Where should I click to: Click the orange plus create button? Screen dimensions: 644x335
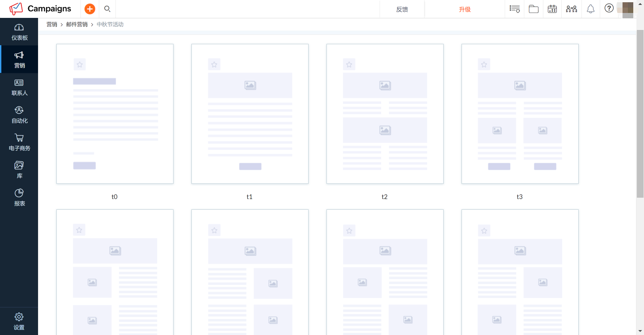[x=90, y=8]
